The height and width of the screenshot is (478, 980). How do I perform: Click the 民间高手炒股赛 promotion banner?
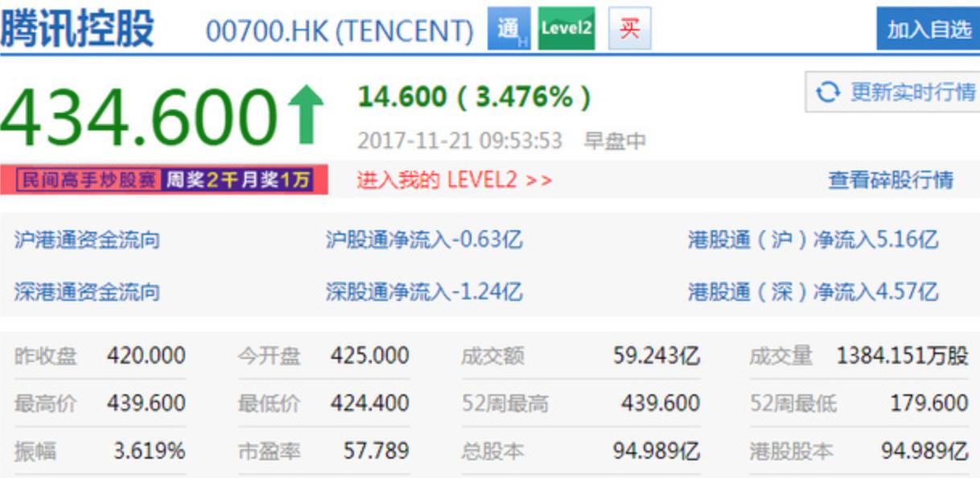pos(164,179)
